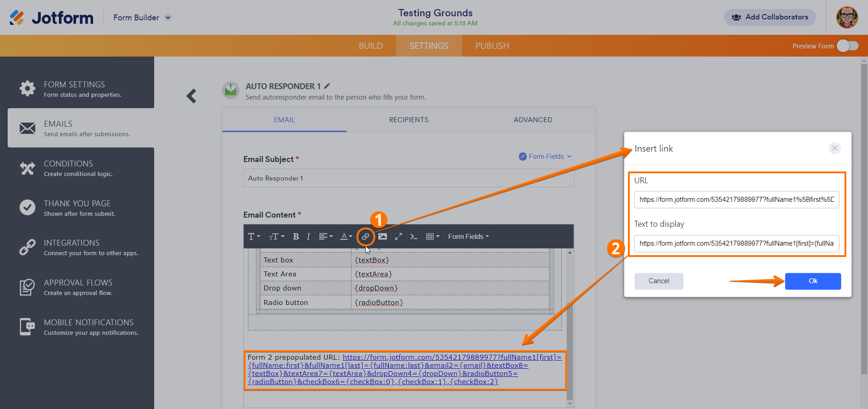This screenshot has width=868, height=409.
Task: Click the URL input field
Action: pos(736,200)
